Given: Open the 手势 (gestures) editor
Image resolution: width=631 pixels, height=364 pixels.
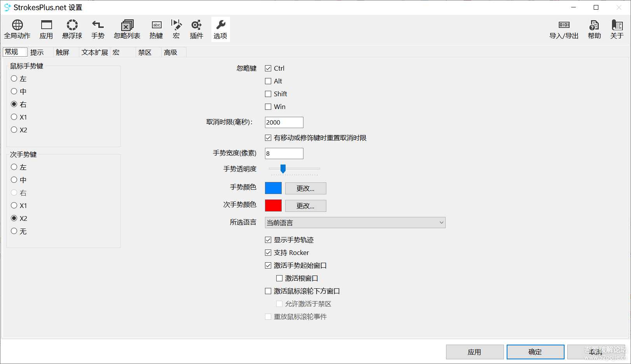Looking at the screenshot, I should (98, 29).
